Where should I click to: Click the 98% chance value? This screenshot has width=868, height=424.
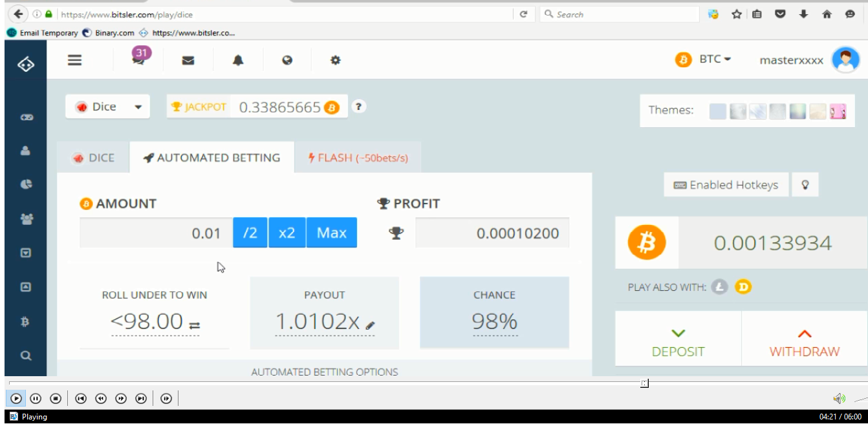[x=495, y=321]
